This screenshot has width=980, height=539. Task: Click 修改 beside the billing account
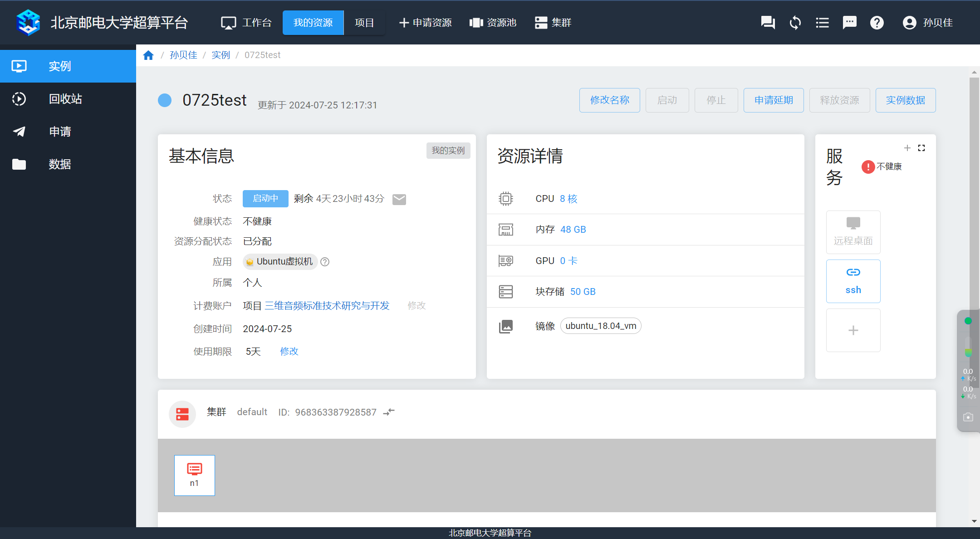(x=416, y=306)
